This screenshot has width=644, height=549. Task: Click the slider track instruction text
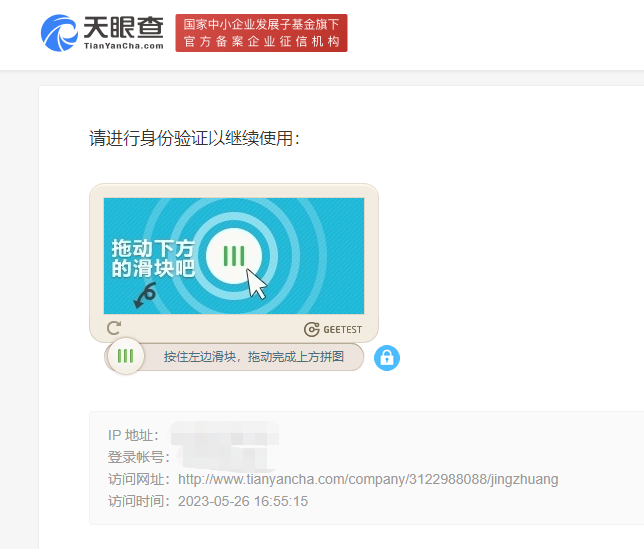click(254, 357)
